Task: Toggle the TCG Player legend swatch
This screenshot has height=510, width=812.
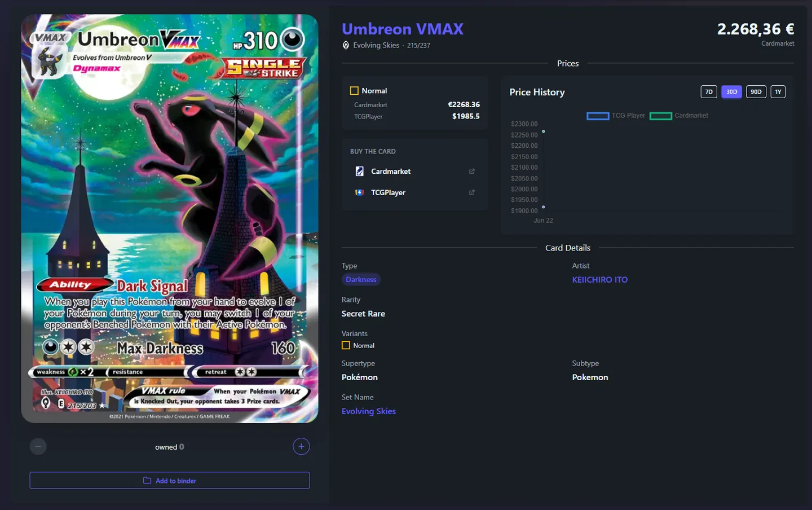Action: (598, 116)
